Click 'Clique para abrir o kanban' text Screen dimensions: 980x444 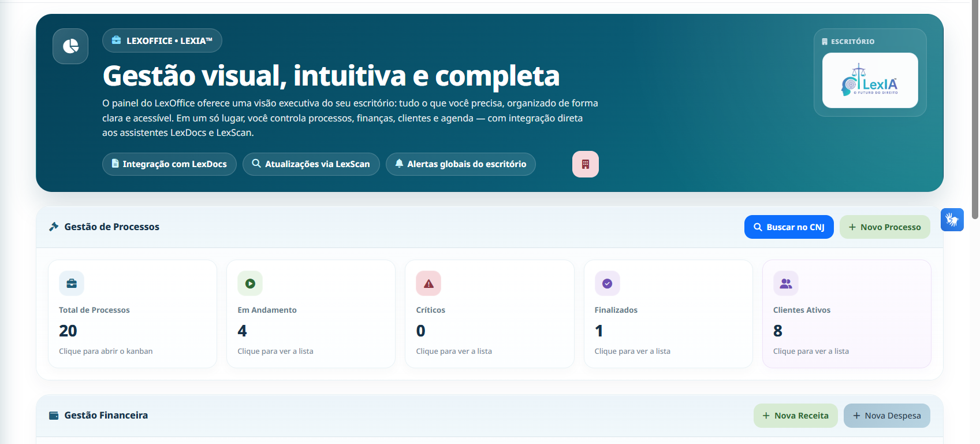(106, 351)
